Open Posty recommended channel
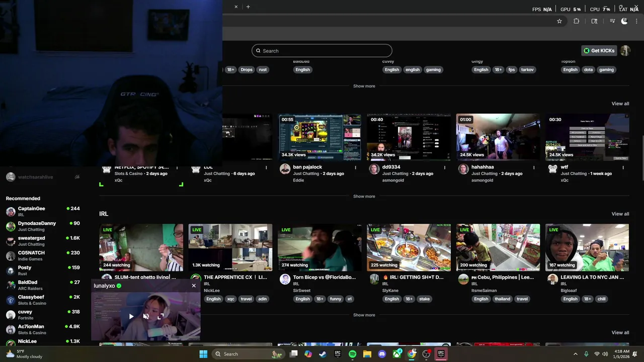 [x=43, y=270]
